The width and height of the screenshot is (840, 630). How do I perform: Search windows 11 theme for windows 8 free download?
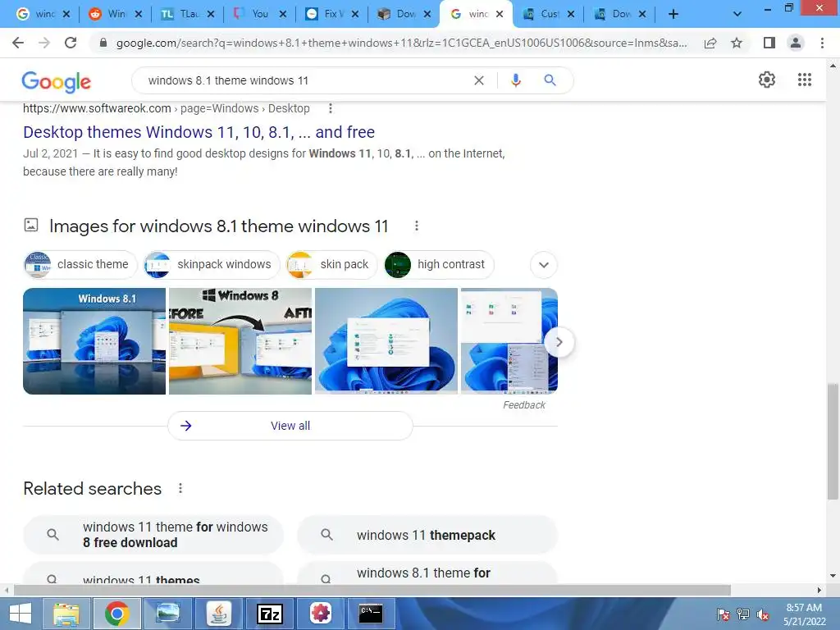click(x=153, y=535)
